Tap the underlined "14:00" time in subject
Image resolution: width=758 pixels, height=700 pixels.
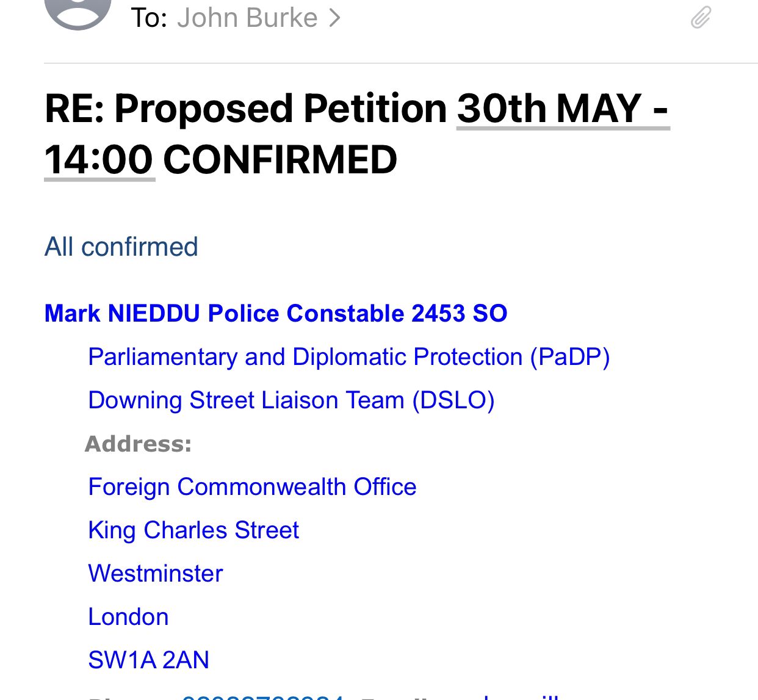pos(99,160)
